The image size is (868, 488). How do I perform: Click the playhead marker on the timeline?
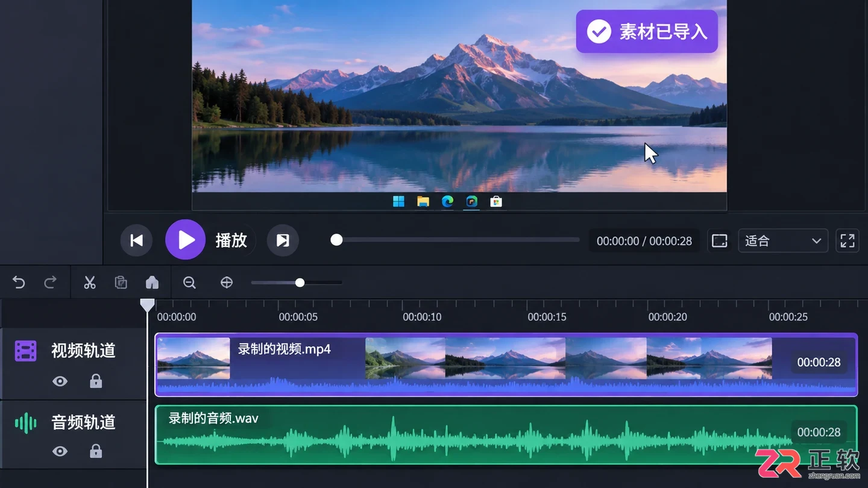coord(147,305)
